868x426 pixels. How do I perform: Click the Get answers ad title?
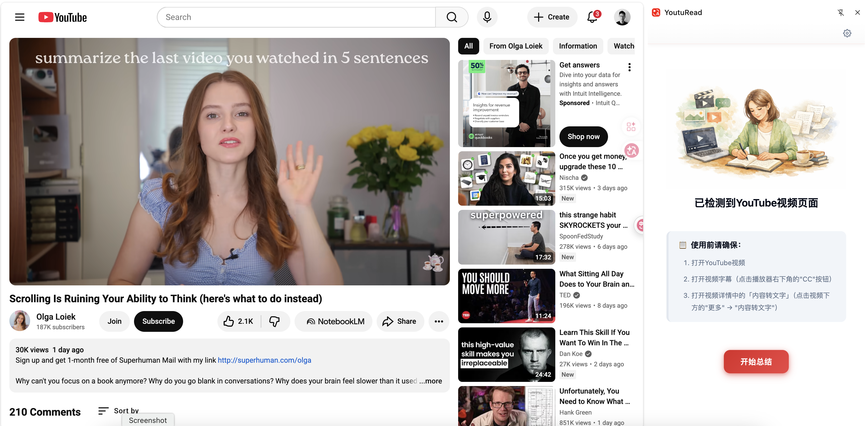point(579,65)
